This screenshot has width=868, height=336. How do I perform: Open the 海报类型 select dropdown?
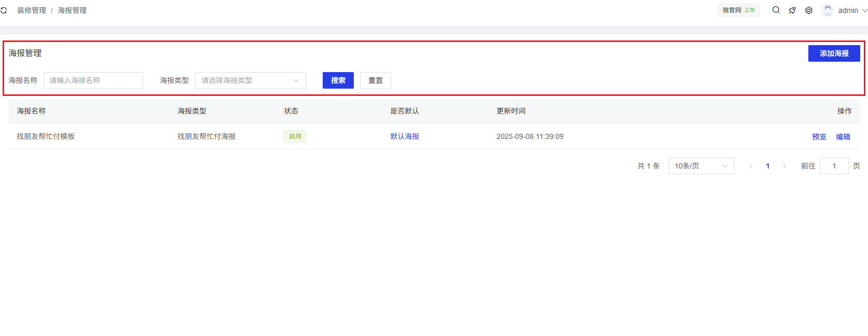pyautogui.click(x=250, y=80)
